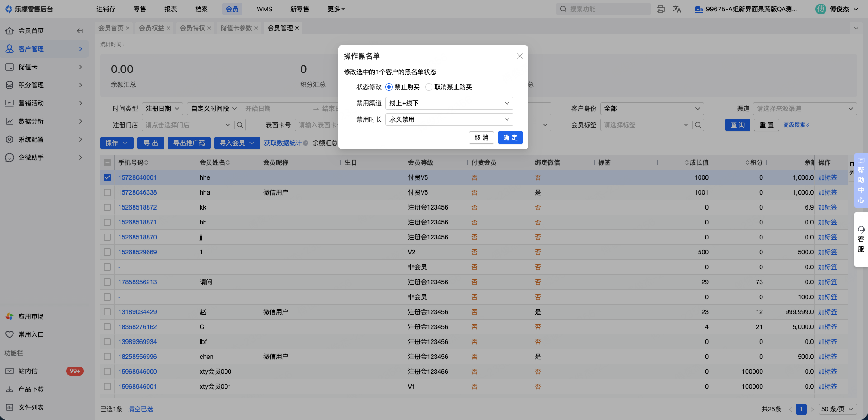The image size is (868, 420).
Task: Switch to 会员特权 tab
Action: (192, 28)
